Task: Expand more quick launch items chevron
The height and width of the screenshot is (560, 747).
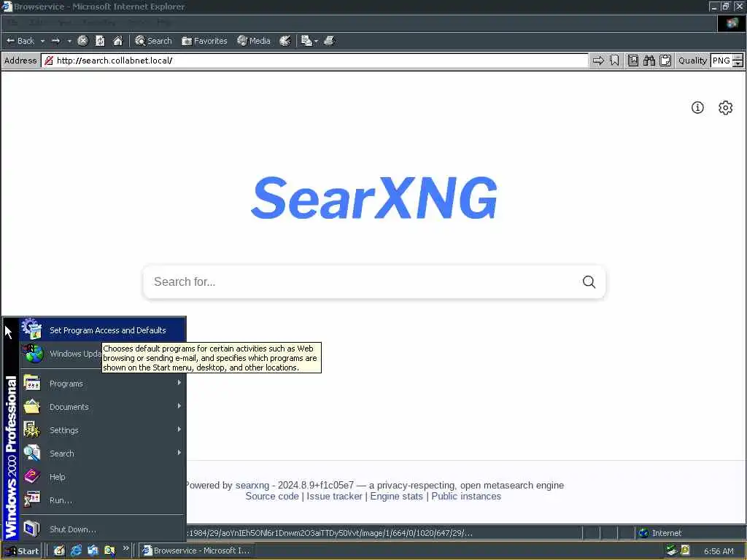Action: (125, 548)
